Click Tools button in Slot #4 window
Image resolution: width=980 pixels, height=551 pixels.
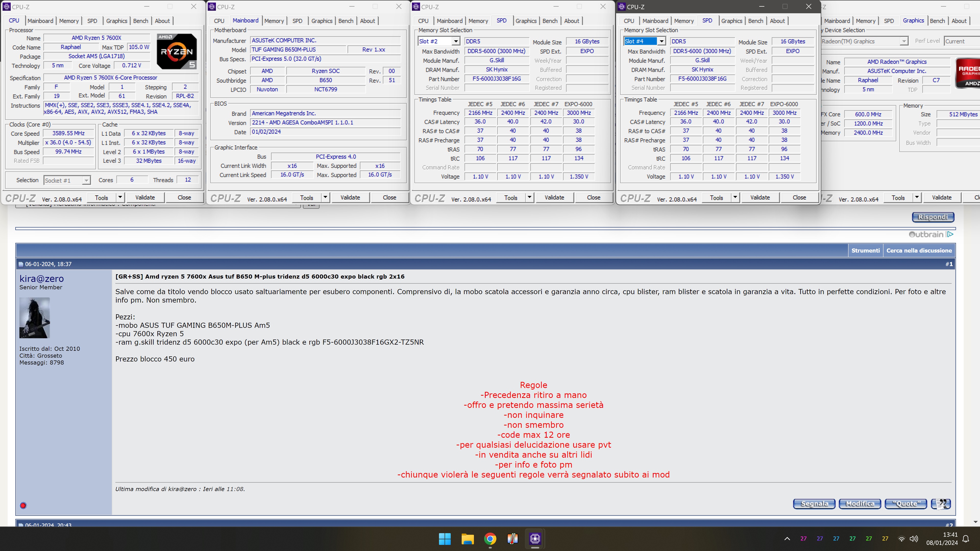click(716, 197)
